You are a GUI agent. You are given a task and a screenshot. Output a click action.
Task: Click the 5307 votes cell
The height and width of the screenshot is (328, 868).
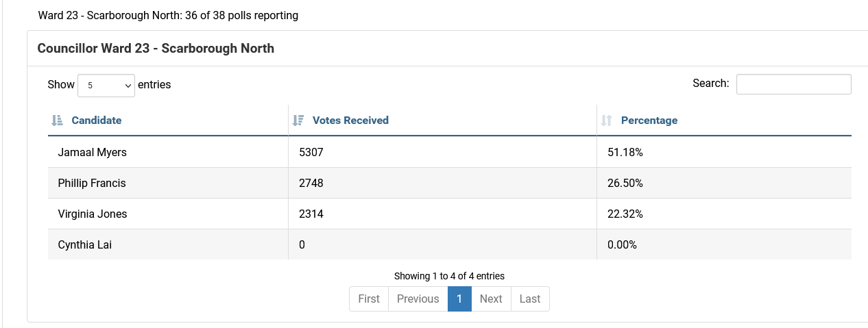coord(311,153)
